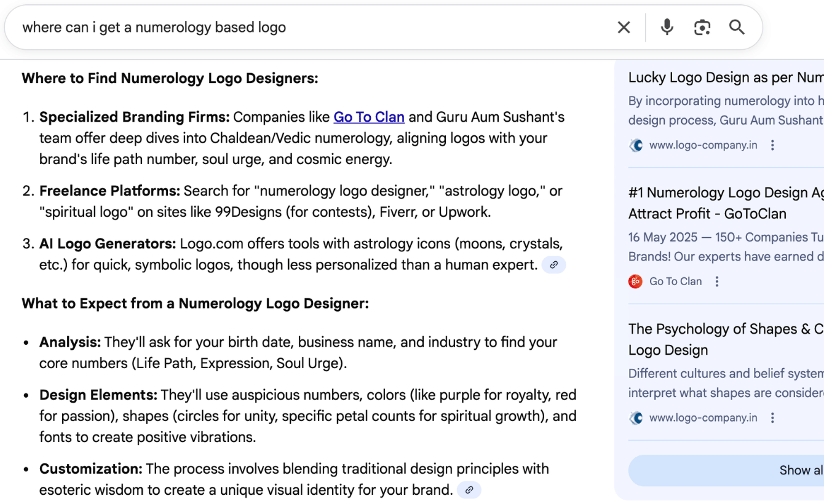
Task: Clear the search query with the X
Action: coord(624,27)
